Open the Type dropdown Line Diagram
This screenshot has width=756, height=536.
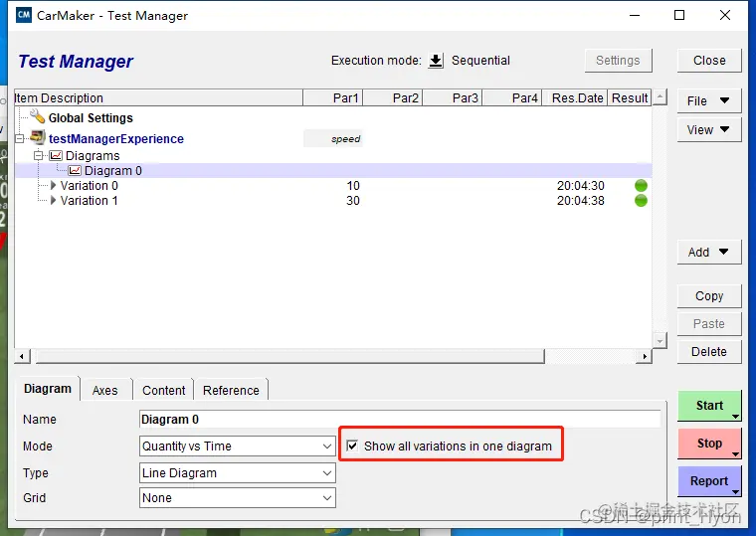pyautogui.click(x=237, y=473)
